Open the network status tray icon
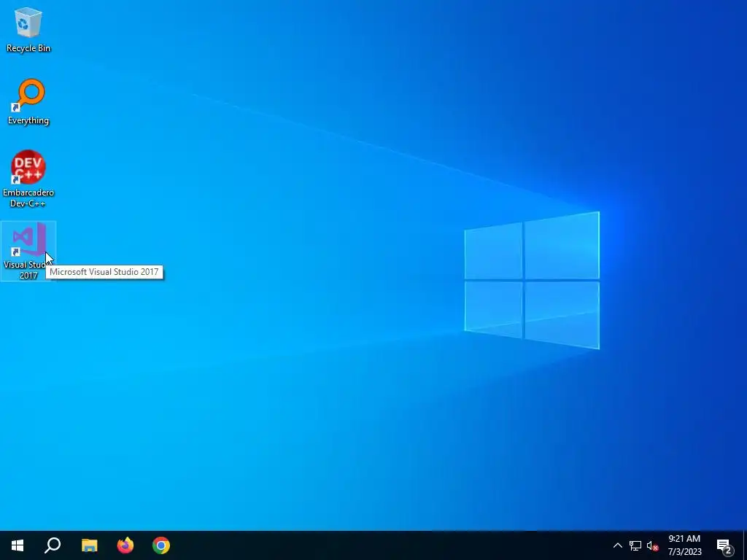Viewport: 747px width, 560px height. [635, 545]
